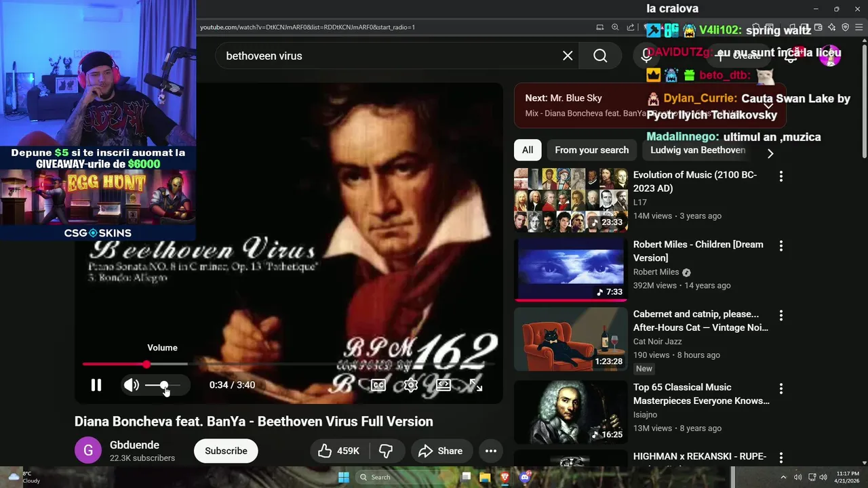Open the taskbar clock showing 11:17 PM
Viewport: 868px width, 488px height.
click(848, 477)
